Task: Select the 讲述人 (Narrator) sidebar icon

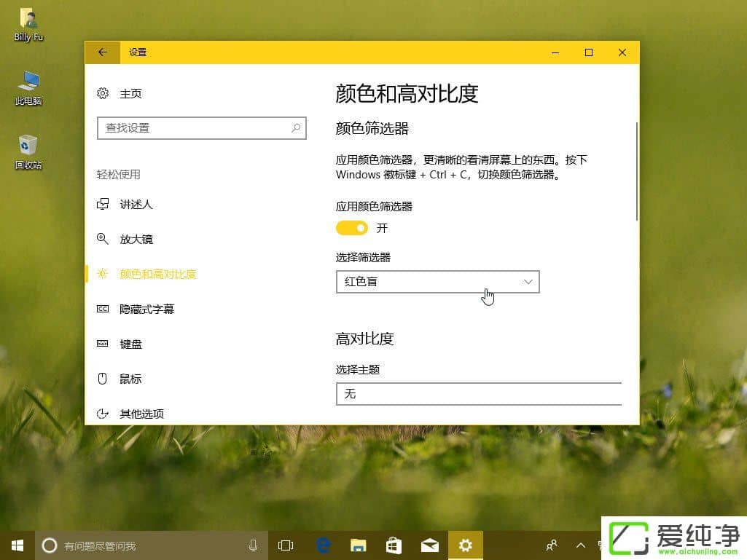Action: 103,205
